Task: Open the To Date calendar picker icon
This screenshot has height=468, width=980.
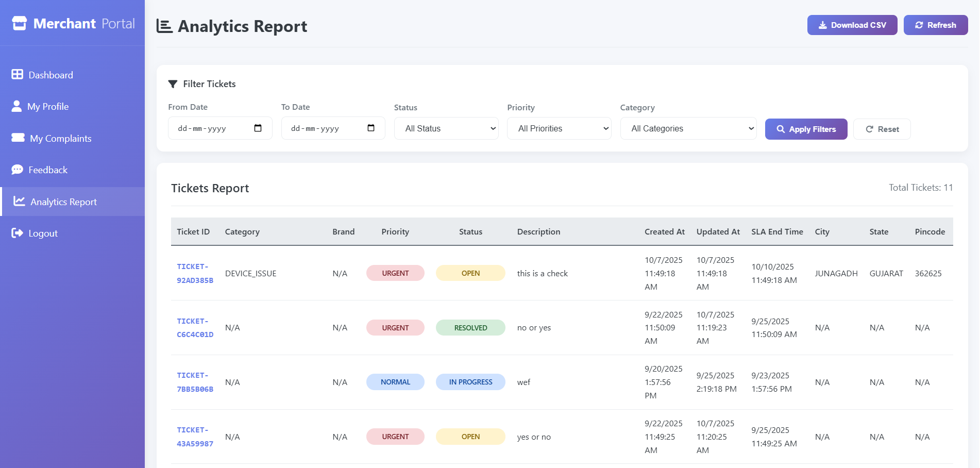Action: pyautogui.click(x=370, y=128)
